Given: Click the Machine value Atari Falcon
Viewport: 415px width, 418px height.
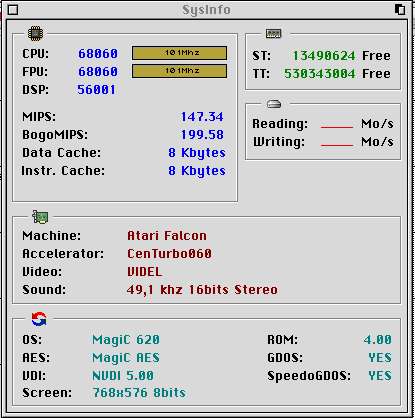Looking at the screenshot, I should pos(167,236).
